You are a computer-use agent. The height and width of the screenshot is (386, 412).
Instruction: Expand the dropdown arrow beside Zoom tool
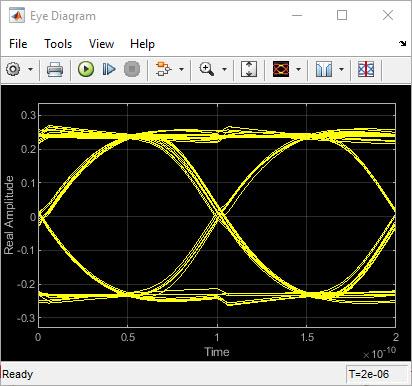click(224, 69)
